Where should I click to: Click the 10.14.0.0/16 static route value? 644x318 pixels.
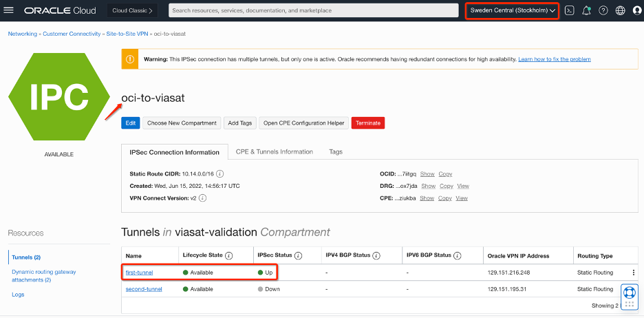198,174
